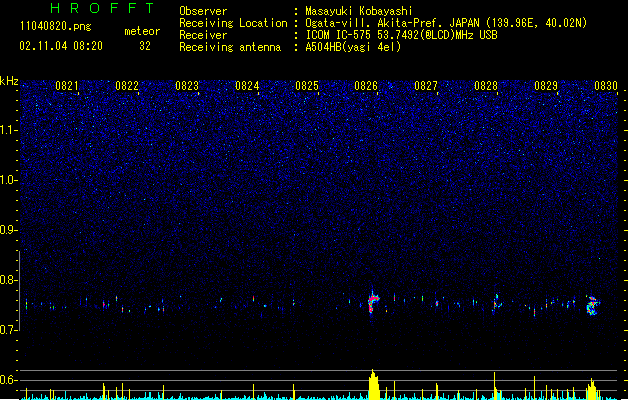
Task: Click the Observer label
Action: [203, 11]
